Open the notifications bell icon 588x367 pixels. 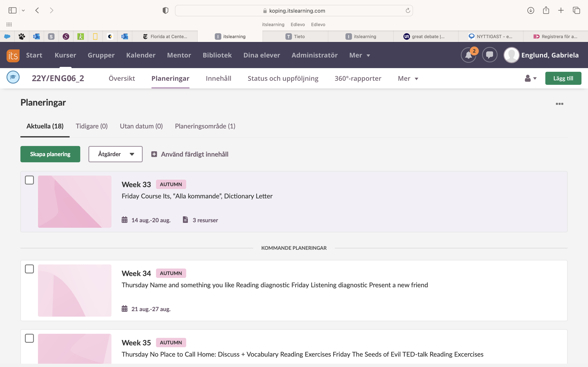(x=468, y=55)
